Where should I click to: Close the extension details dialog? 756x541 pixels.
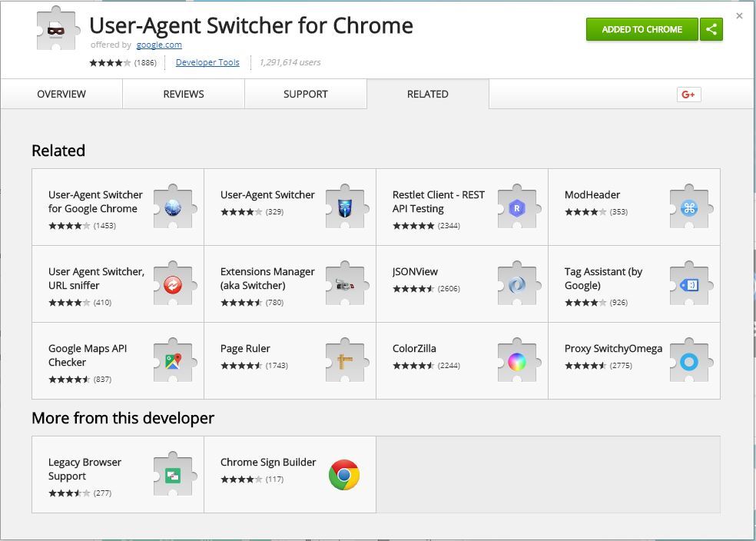tap(739, 16)
